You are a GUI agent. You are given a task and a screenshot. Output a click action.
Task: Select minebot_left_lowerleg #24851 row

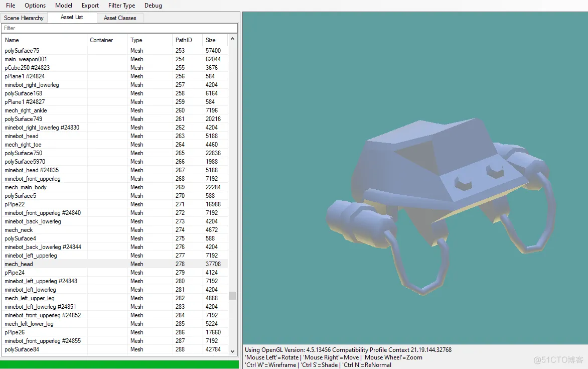point(115,307)
